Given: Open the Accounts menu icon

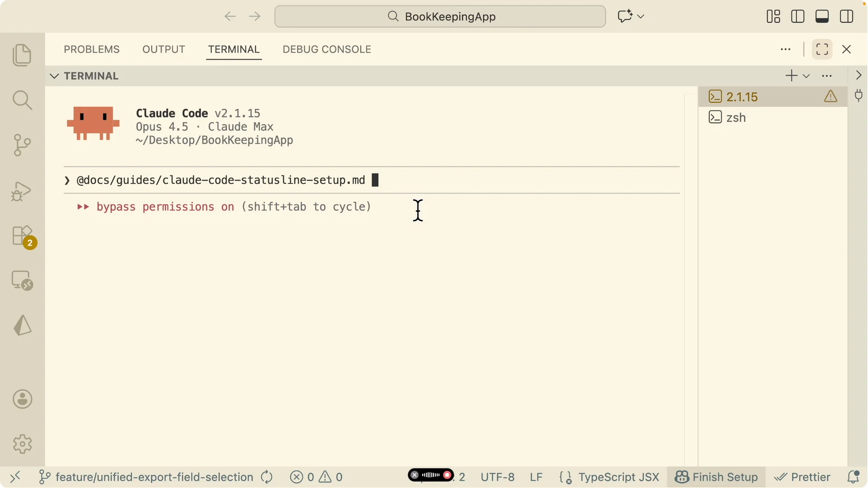Looking at the screenshot, I should pos(23,399).
